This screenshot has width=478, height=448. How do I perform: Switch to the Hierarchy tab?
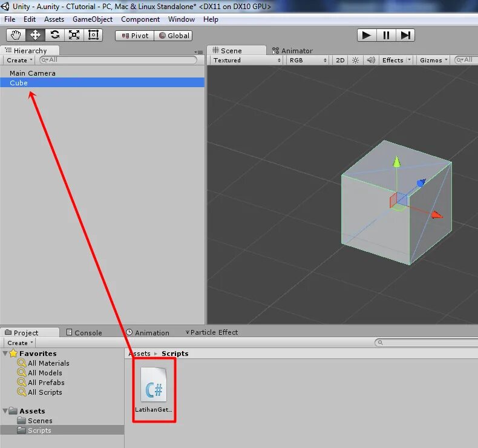[30, 50]
